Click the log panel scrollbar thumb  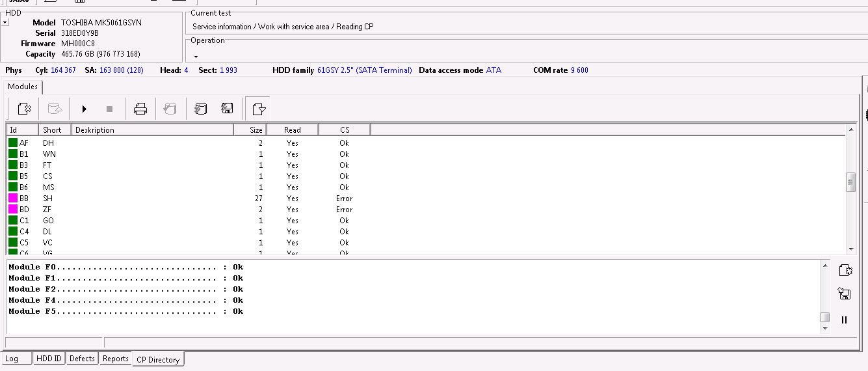click(824, 318)
